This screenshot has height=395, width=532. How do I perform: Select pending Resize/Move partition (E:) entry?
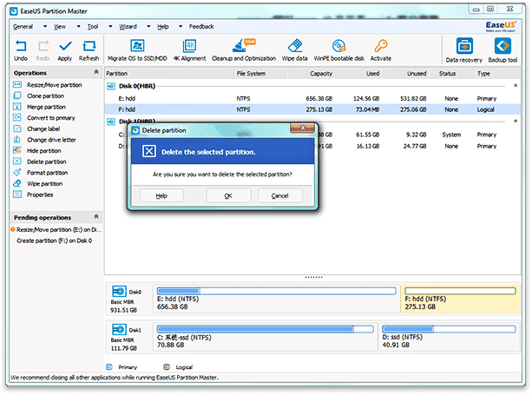[x=56, y=230]
